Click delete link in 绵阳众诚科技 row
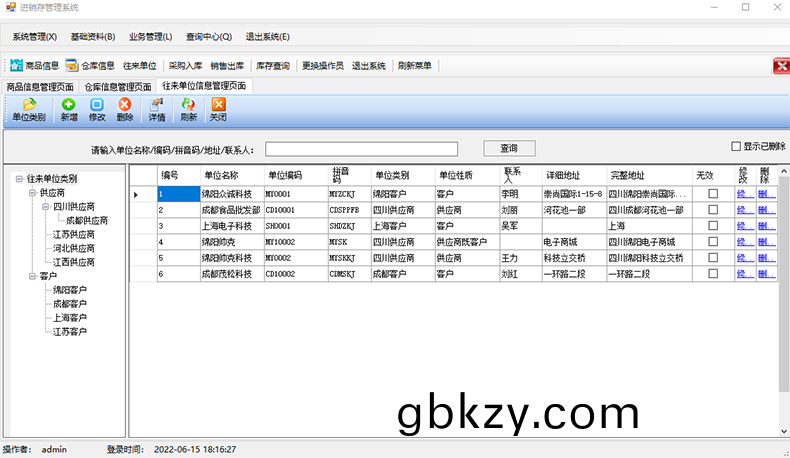The image size is (790, 458). point(766,194)
